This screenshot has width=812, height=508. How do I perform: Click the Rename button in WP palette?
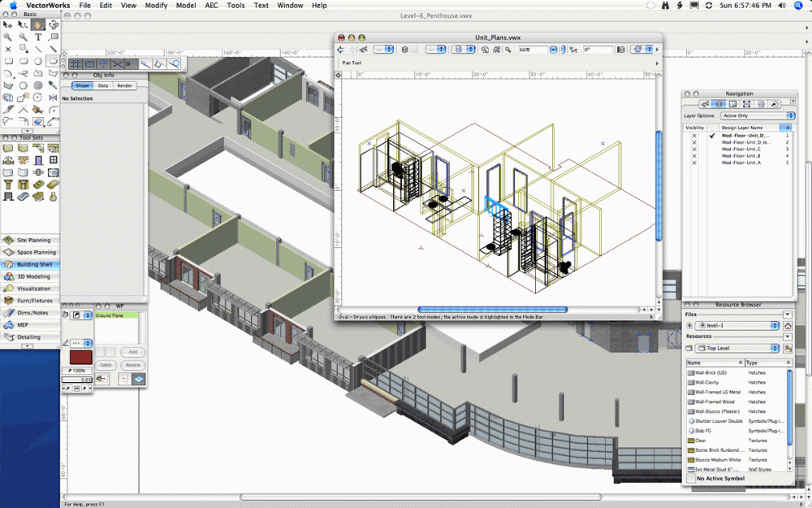coord(132,365)
